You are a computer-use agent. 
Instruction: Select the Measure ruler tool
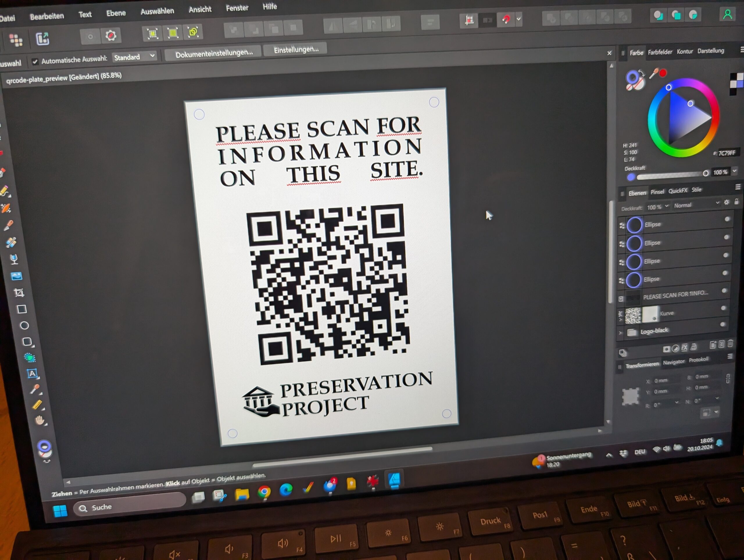coord(38,405)
